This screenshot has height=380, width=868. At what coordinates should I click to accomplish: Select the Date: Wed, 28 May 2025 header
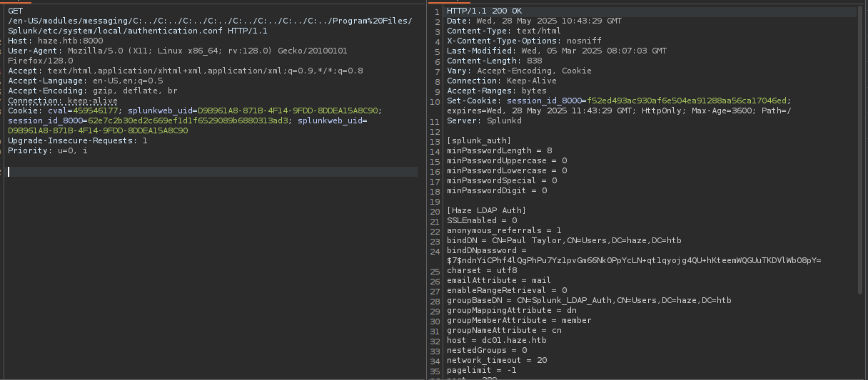tap(534, 21)
